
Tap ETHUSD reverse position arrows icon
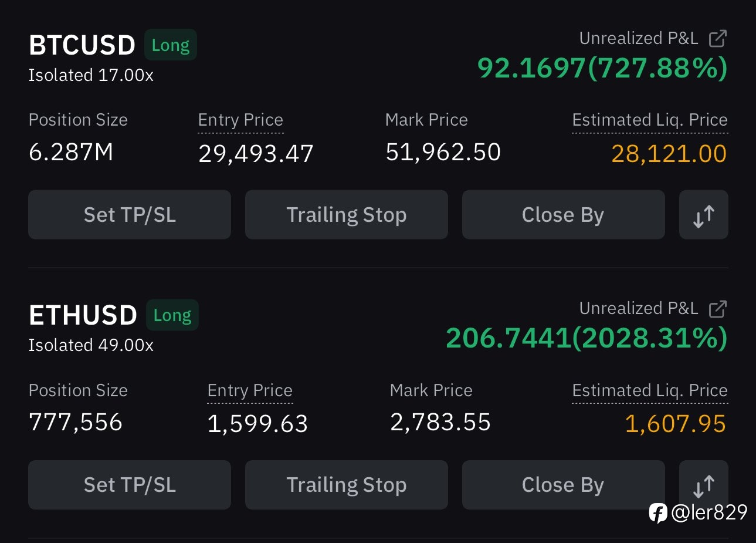tap(703, 485)
